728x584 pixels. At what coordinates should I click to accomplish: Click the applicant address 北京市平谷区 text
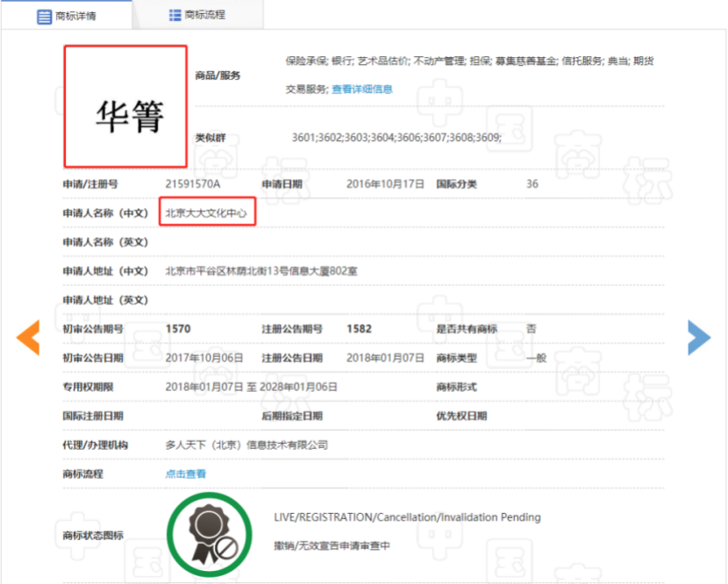[261, 271]
